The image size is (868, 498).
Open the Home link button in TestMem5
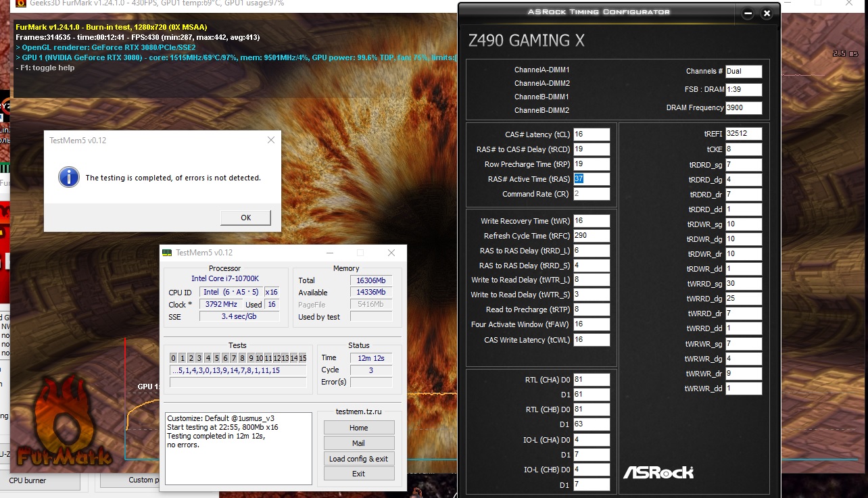(x=359, y=428)
